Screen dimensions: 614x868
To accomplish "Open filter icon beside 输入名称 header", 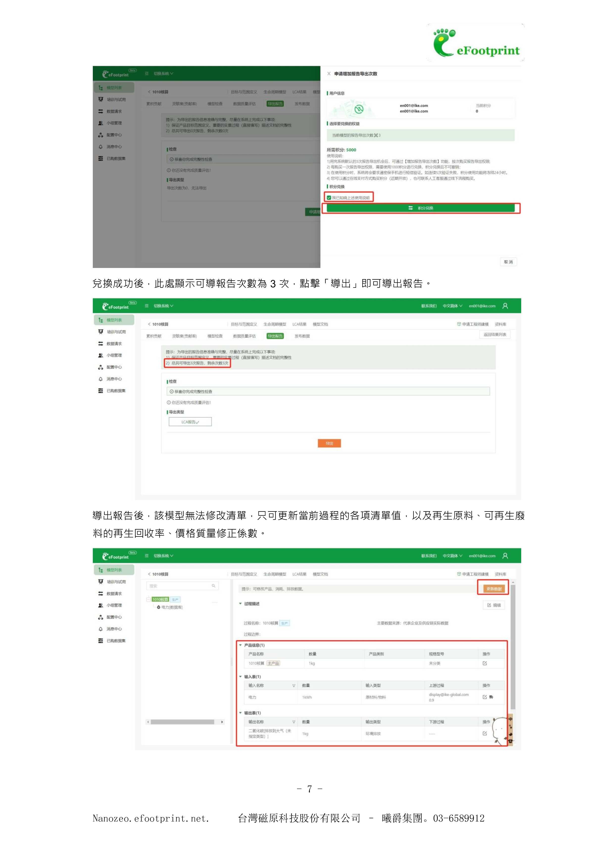I will point(294,685).
